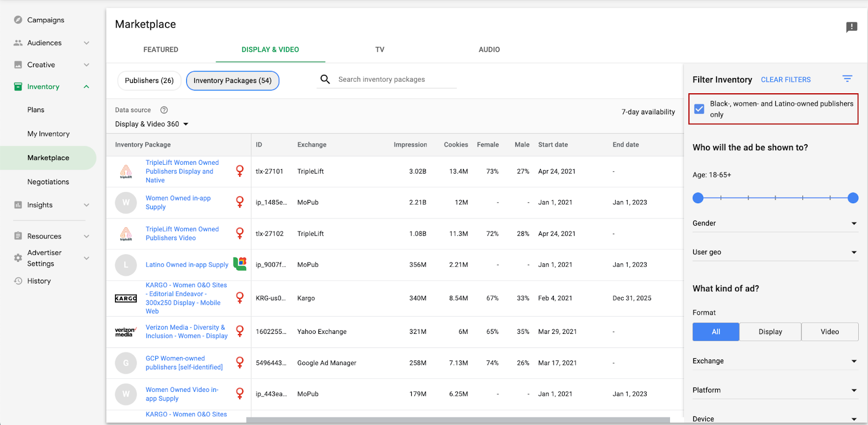Click the Clear Filters link
This screenshot has height=425, width=868.
coord(786,80)
